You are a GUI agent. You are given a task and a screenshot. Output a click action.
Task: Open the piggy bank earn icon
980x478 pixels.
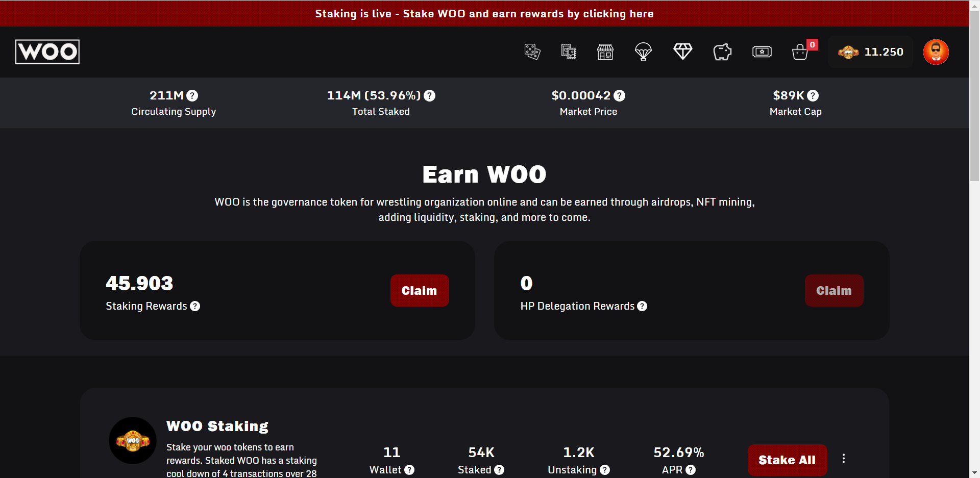722,52
